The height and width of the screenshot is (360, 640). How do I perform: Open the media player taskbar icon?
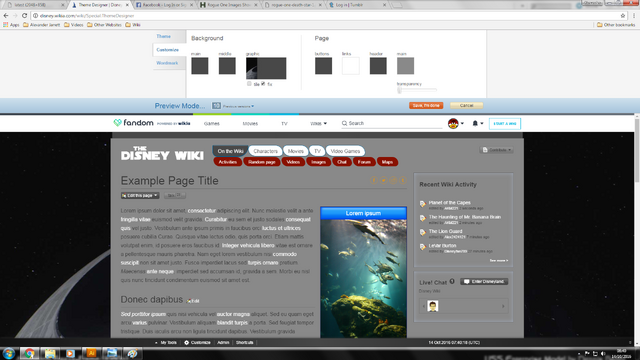coord(70,353)
